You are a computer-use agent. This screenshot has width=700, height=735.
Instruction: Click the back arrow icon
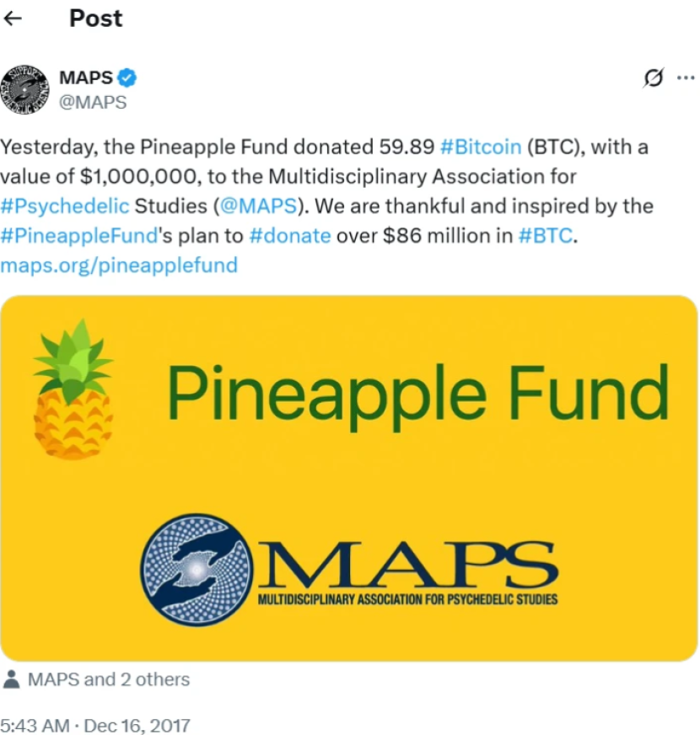tap(13, 19)
